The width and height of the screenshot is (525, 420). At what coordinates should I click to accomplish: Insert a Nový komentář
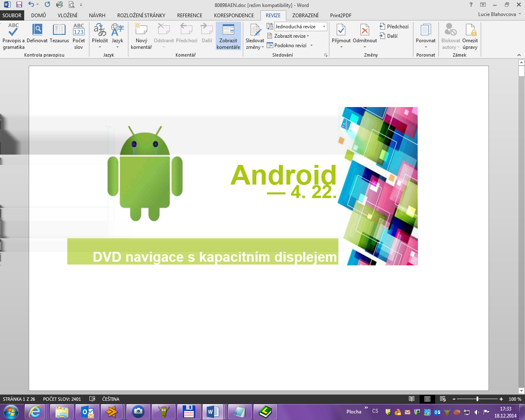click(142, 36)
